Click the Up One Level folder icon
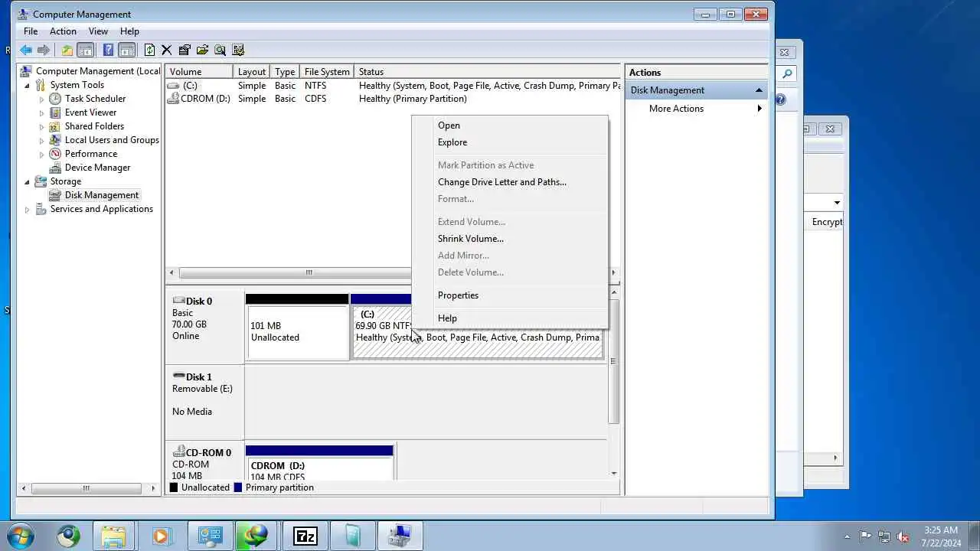Screen dimensions: 980x551 tap(67, 50)
